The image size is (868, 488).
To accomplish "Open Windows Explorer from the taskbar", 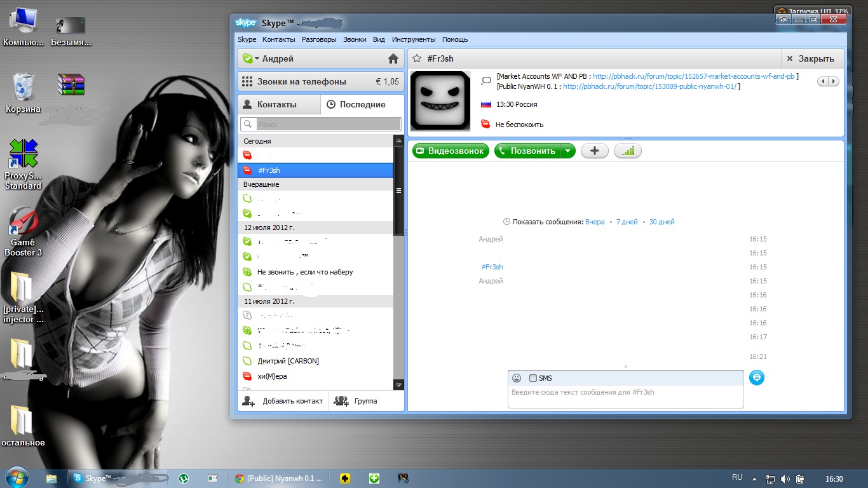I will point(51,478).
